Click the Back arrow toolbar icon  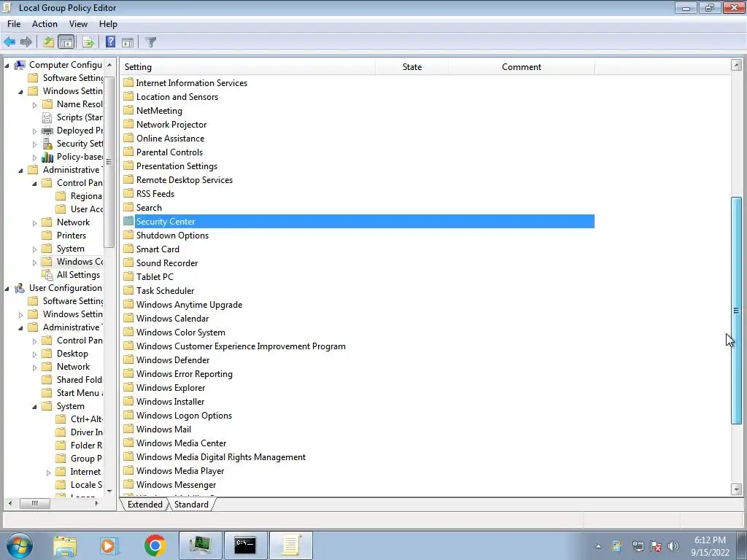[x=9, y=42]
